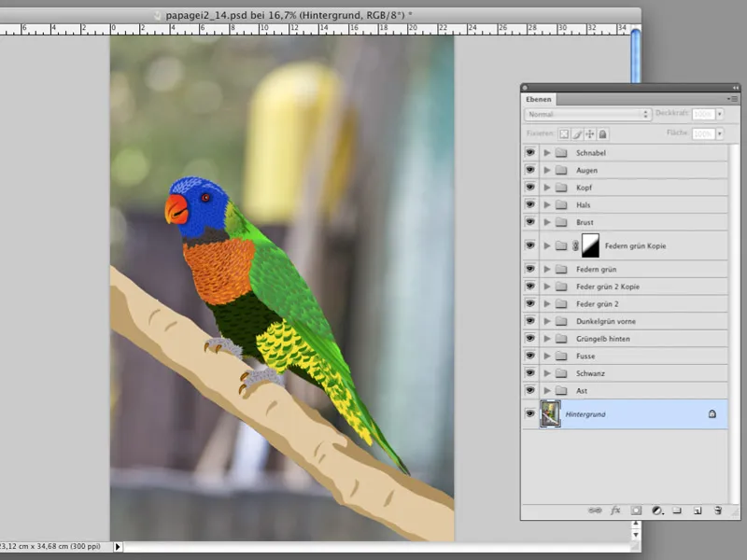Hide the Federn grün Kopie group
This screenshot has height=560, width=747.
coord(530,245)
